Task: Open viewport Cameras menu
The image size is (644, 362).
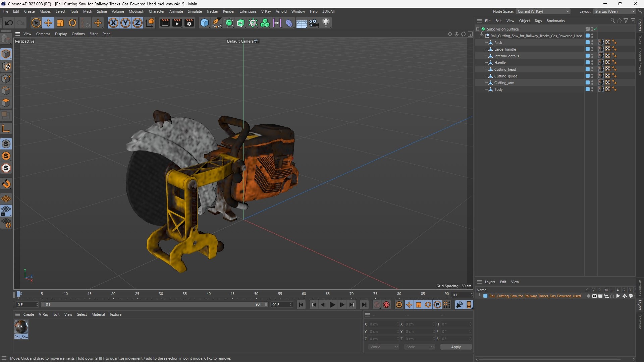Action: coord(43,34)
